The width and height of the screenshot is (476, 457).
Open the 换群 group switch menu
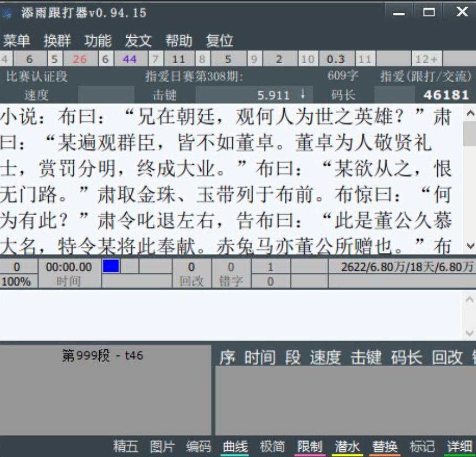(x=58, y=40)
